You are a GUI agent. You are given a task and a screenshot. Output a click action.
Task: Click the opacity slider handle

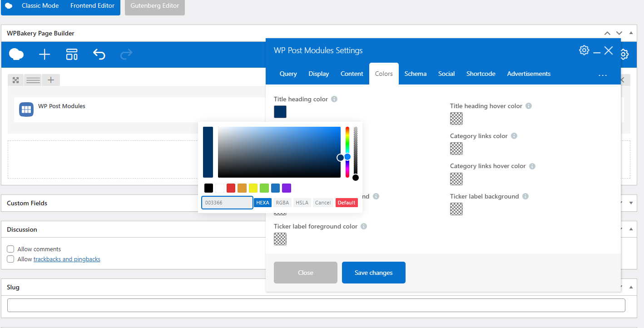coord(356,178)
